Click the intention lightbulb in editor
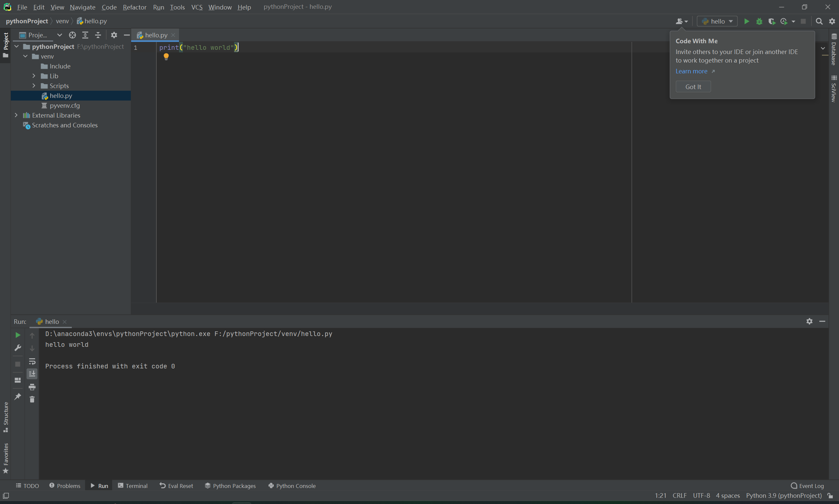Viewport: 839px width, 504px height. pos(166,57)
